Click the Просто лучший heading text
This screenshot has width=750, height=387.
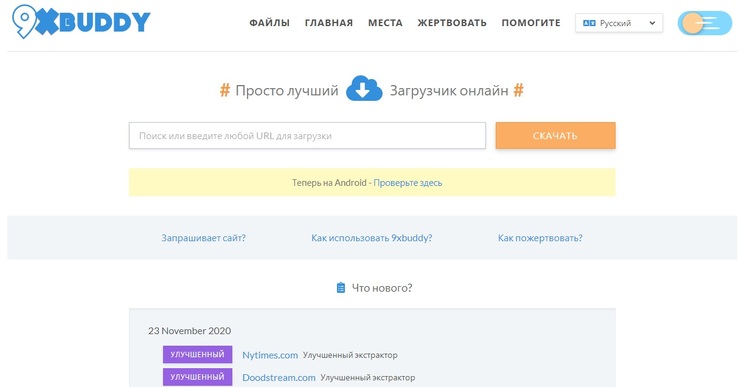click(287, 90)
